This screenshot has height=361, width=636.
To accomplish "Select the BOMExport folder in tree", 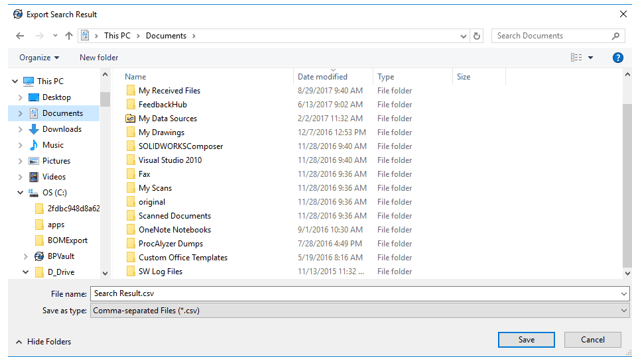I will [x=67, y=241].
